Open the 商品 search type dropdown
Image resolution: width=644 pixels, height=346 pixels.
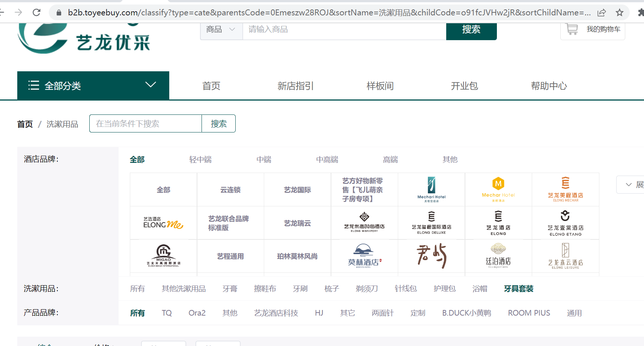pos(221,29)
